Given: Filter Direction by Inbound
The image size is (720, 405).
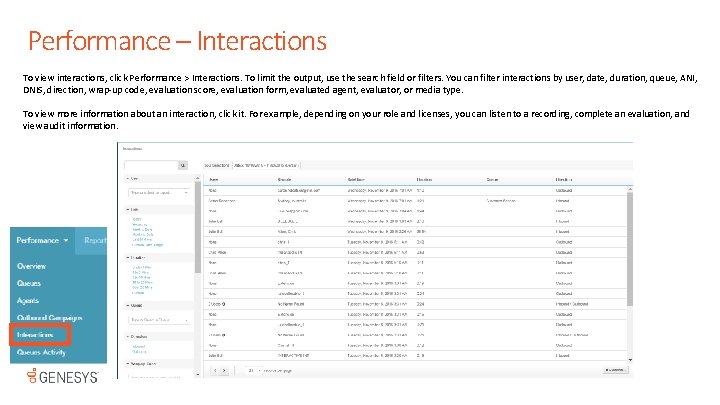Looking at the screenshot, I should pos(139,347).
